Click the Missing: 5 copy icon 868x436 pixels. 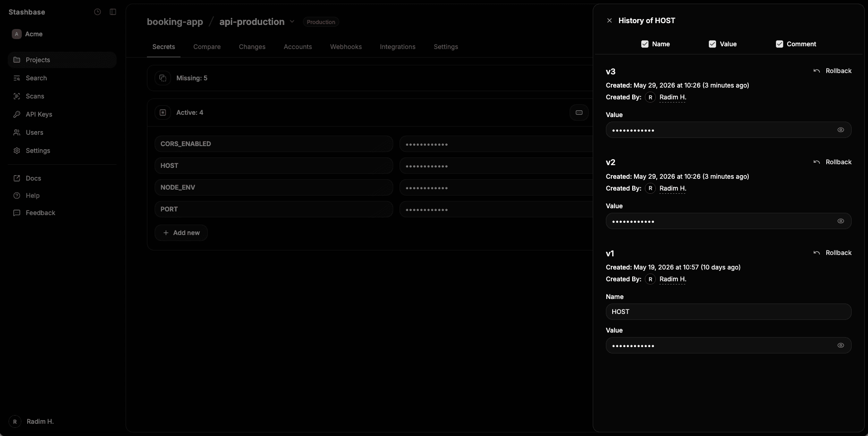pos(163,78)
